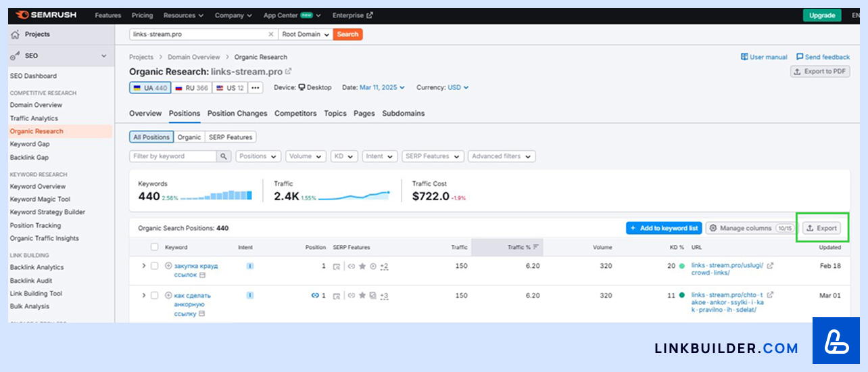
Task: Click sort icon in Traffic % column header
Action: click(x=536, y=248)
